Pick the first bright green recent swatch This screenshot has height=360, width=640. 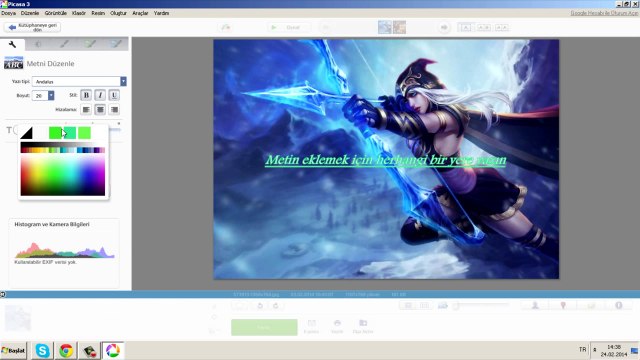[55, 133]
